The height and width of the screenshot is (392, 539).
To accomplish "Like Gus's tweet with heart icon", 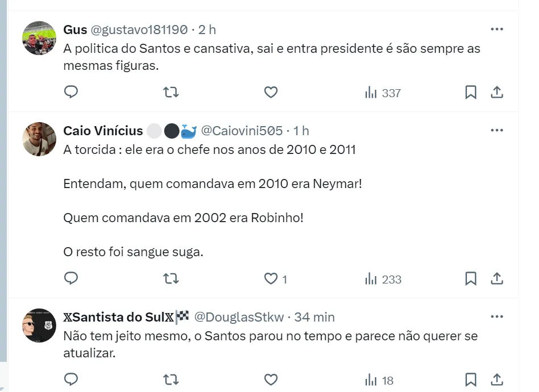I will [x=271, y=92].
